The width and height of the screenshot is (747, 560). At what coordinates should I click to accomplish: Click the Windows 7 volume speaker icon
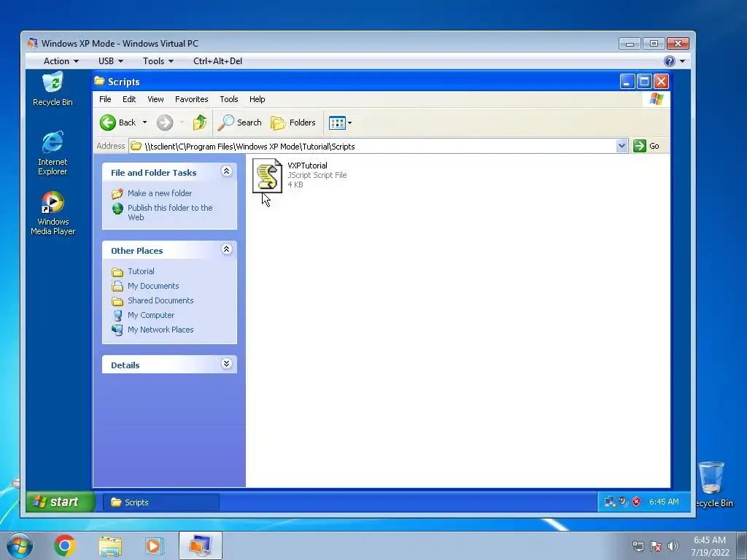[673, 546]
